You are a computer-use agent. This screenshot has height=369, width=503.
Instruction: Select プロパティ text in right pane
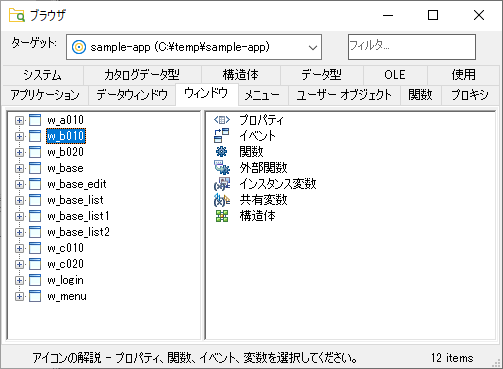(x=262, y=120)
